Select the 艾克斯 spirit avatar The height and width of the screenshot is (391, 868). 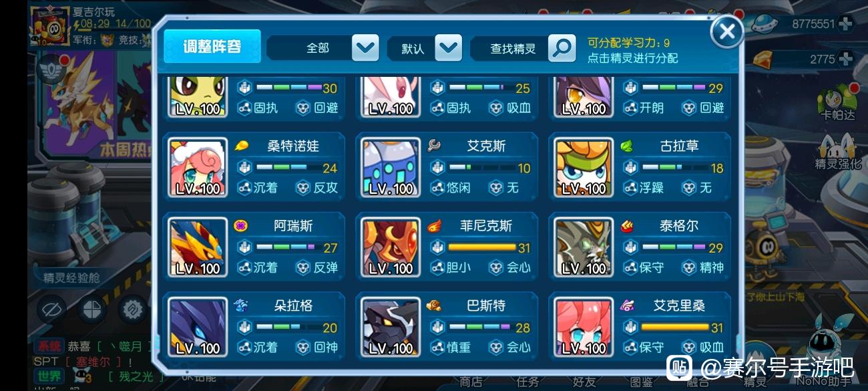(x=391, y=168)
